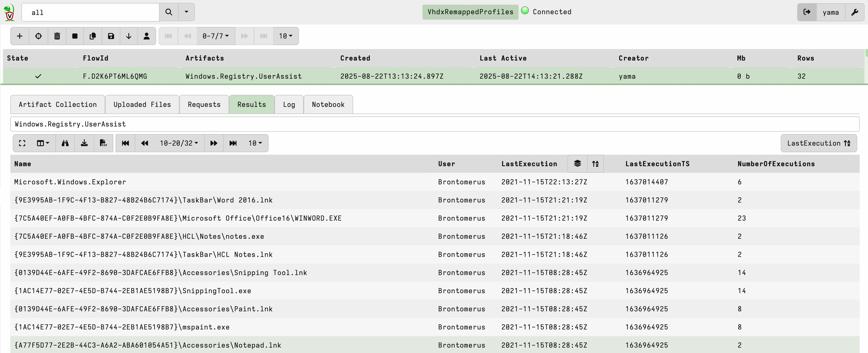Click the export CSV icon

pyautogui.click(x=103, y=143)
